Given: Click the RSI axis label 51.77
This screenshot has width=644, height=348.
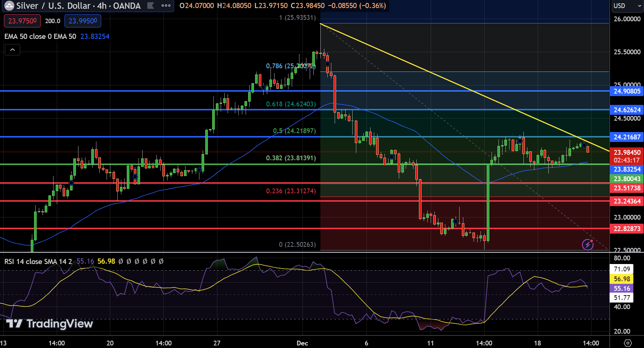Looking at the screenshot, I should tap(622, 298).
